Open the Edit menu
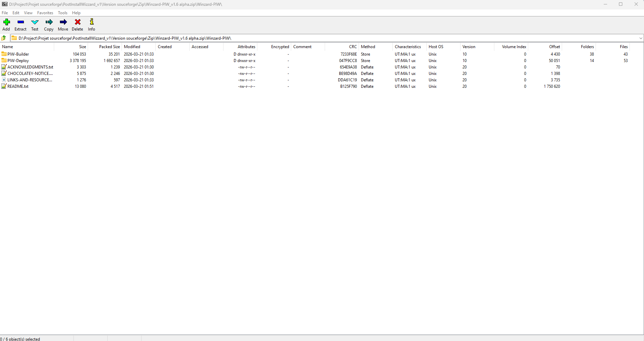The image size is (644, 341). click(x=16, y=13)
